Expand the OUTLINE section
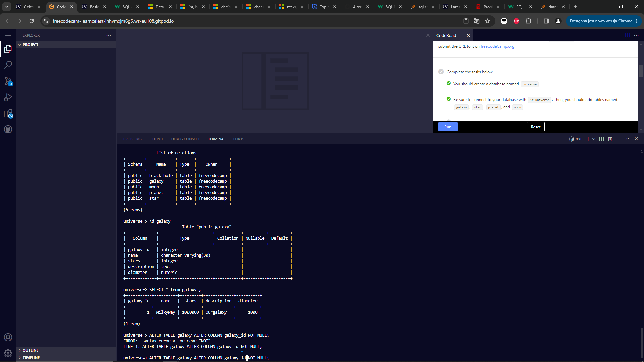Image resolution: width=644 pixels, height=362 pixels. (30, 350)
